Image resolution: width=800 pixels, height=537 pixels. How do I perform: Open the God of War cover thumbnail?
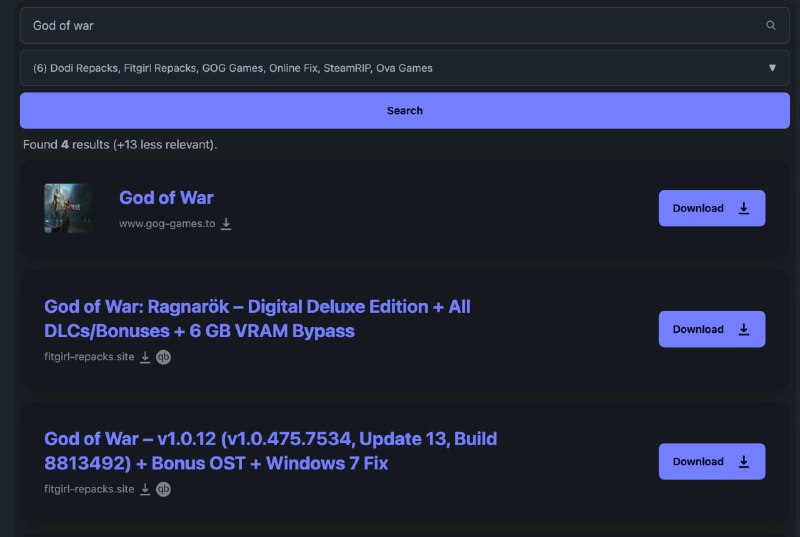coord(69,208)
